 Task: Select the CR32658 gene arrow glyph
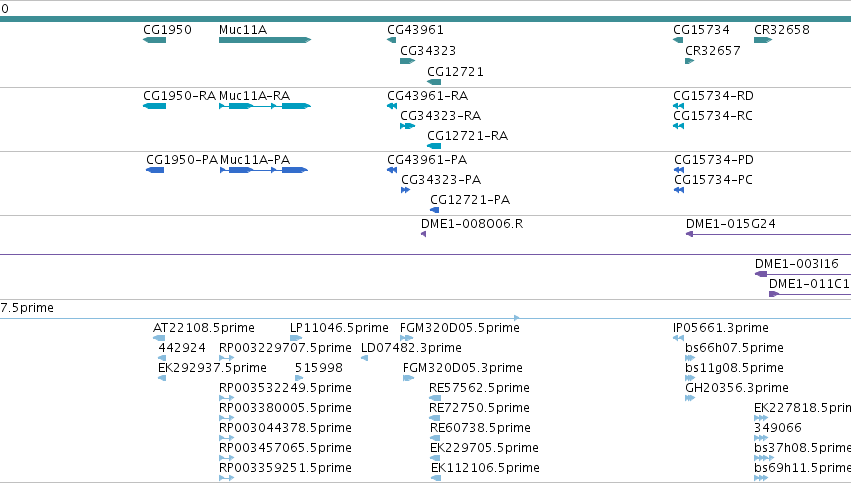[x=763, y=40]
